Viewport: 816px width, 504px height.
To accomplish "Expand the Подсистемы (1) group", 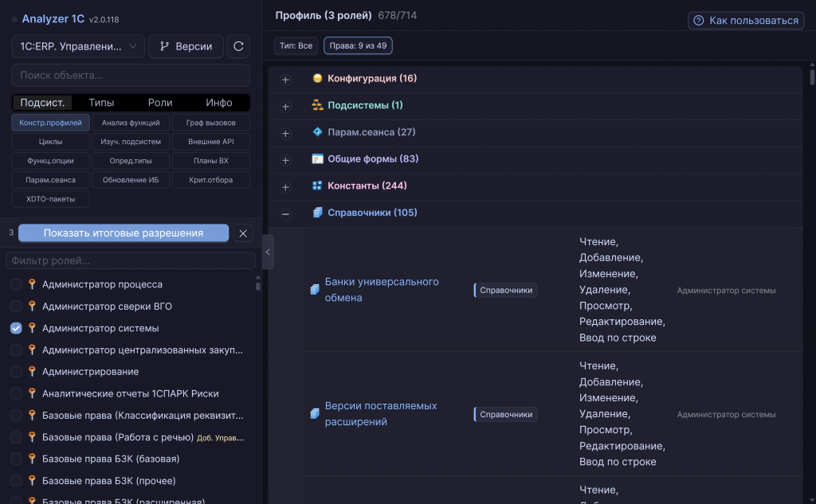I will coord(285,107).
